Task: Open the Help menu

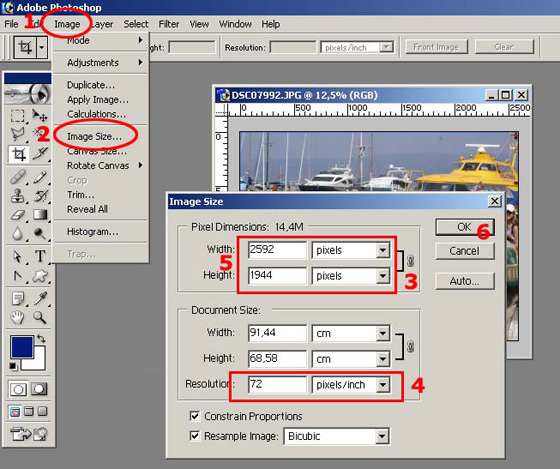Action: coord(270,24)
